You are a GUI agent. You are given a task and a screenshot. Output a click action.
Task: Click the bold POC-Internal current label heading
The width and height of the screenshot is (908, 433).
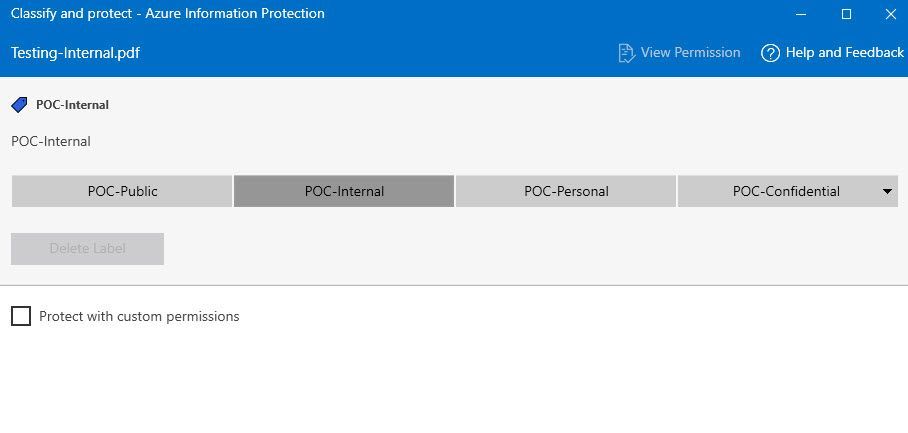(72, 104)
